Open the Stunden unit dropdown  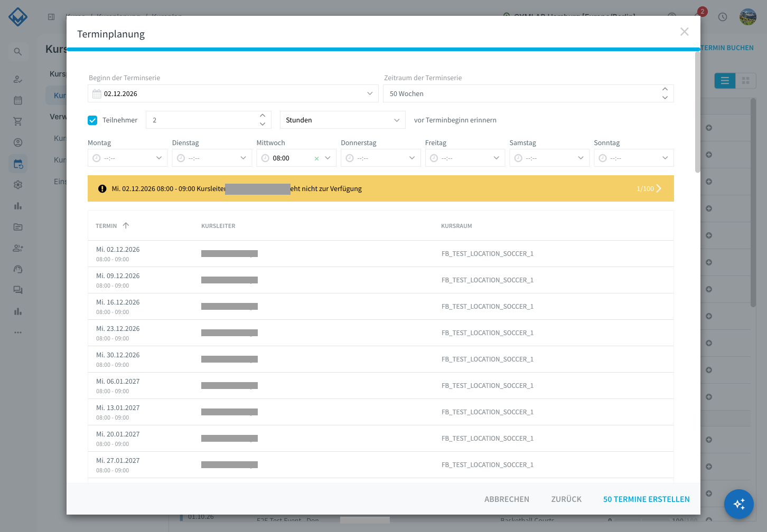[343, 120]
